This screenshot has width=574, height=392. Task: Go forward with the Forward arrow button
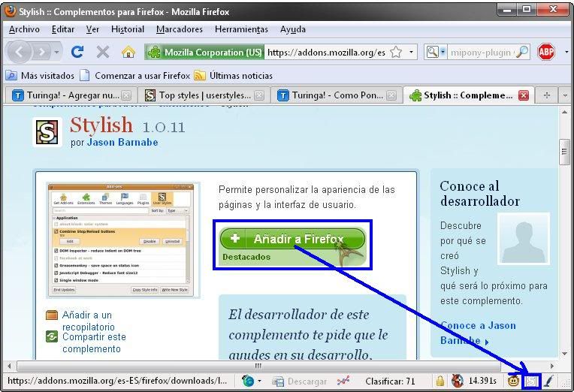coord(42,53)
